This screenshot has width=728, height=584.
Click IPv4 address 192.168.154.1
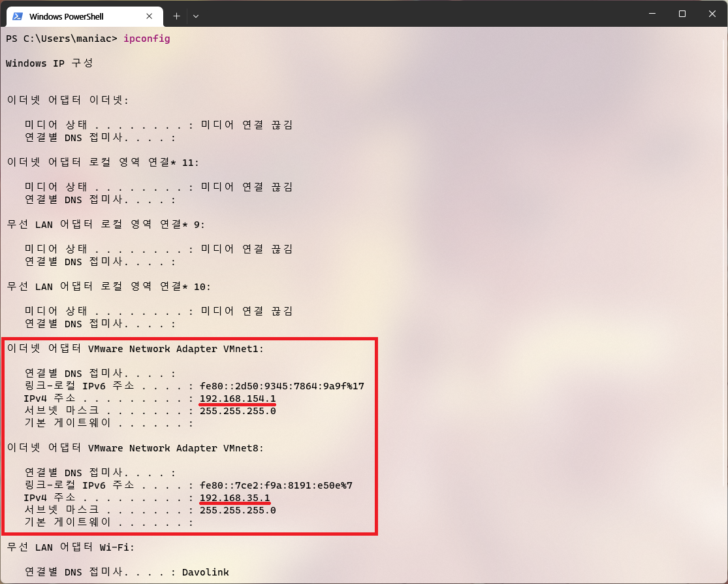click(238, 398)
